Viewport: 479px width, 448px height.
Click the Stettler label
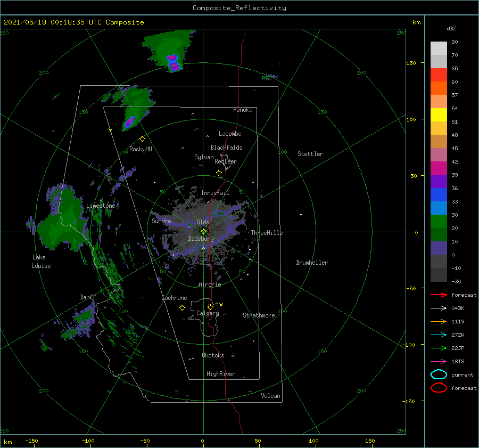[310, 154]
